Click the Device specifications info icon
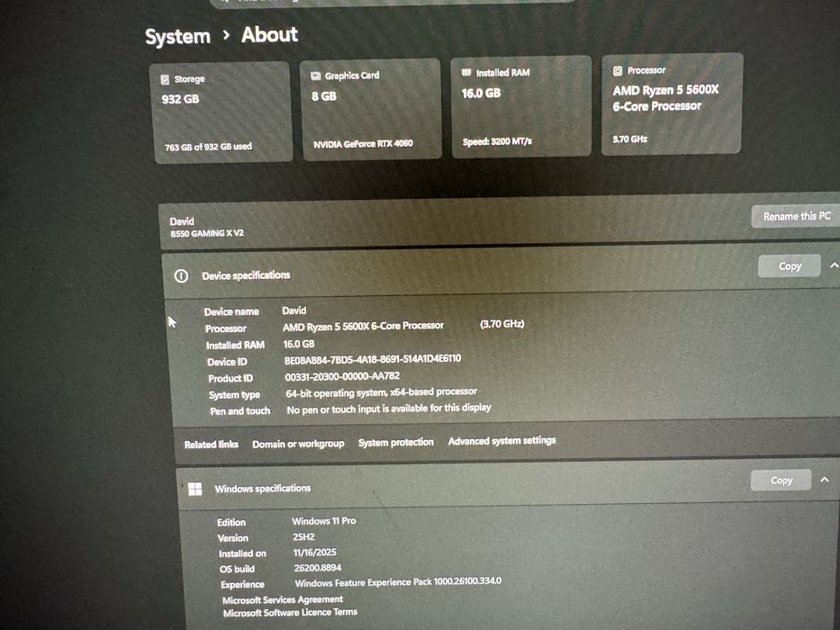This screenshot has height=630, width=840. (x=181, y=276)
